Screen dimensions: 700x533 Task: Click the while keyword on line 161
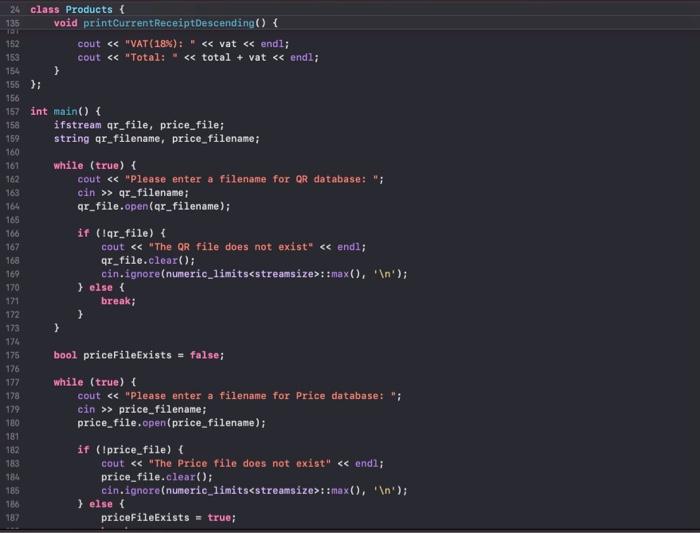tap(68, 166)
